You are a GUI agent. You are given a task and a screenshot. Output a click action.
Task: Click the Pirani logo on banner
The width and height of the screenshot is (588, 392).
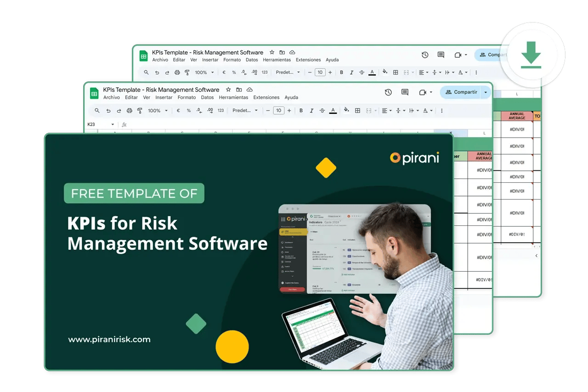[x=414, y=158]
